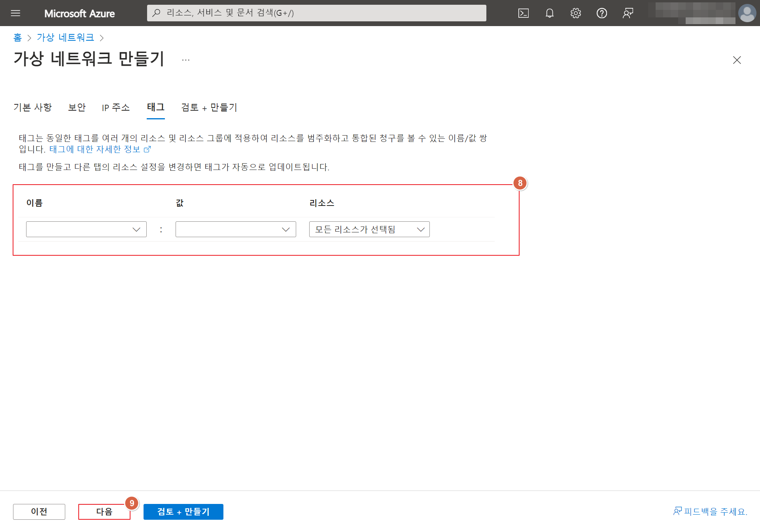Image resolution: width=760 pixels, height=532 pixels.
Task: Launch Cloud Shell from top bar
Action: (x=523, y=13)
